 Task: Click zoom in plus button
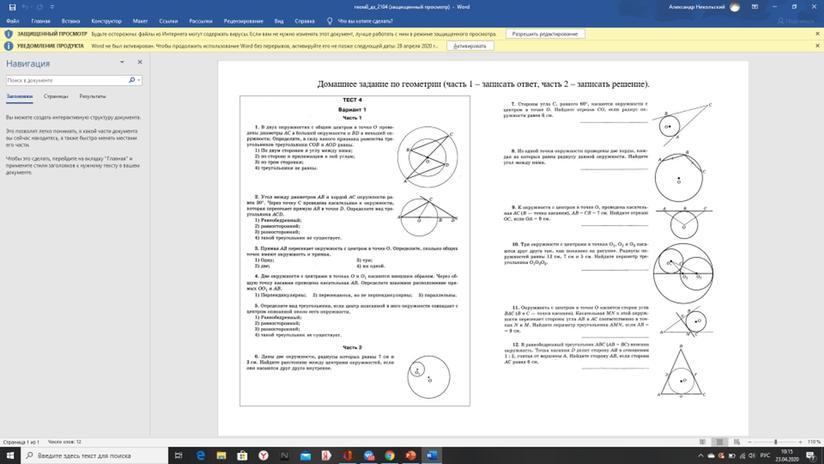(x=801, y=442)
